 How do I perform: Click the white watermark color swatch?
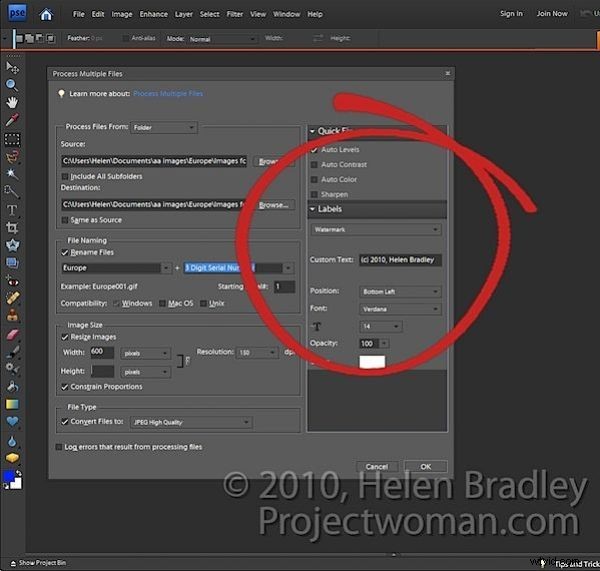click(372, 362)
